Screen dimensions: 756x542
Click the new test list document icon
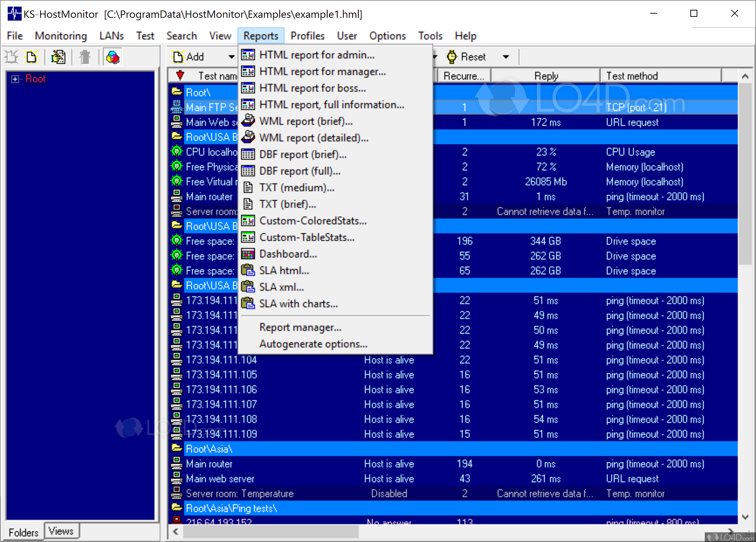[31, 57]
